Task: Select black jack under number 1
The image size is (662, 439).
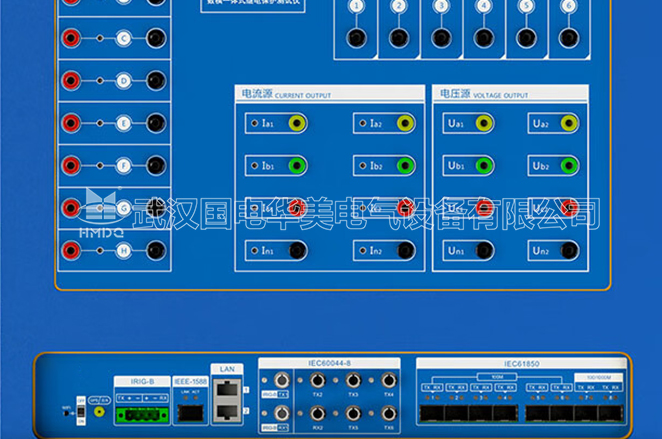Action: (x=356, y=38)
